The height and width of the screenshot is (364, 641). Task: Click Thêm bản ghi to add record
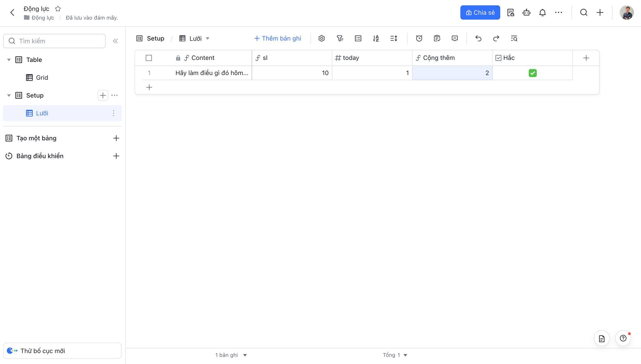[x=278, y=38]
